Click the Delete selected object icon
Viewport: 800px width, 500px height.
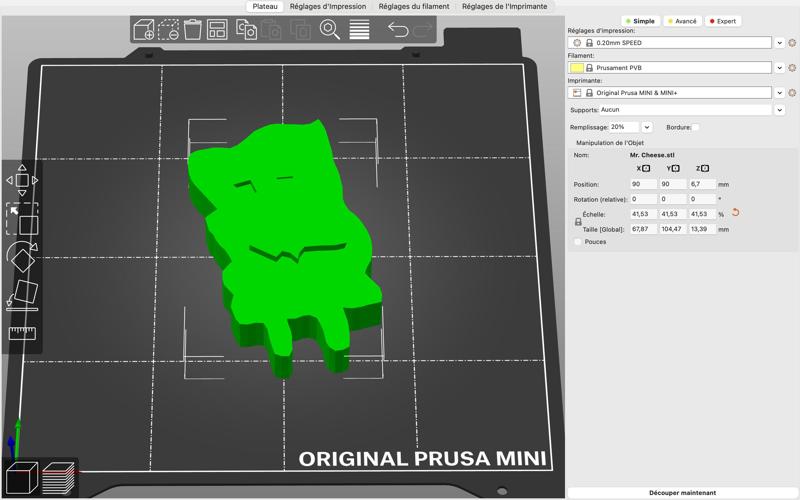click(168, 30)
